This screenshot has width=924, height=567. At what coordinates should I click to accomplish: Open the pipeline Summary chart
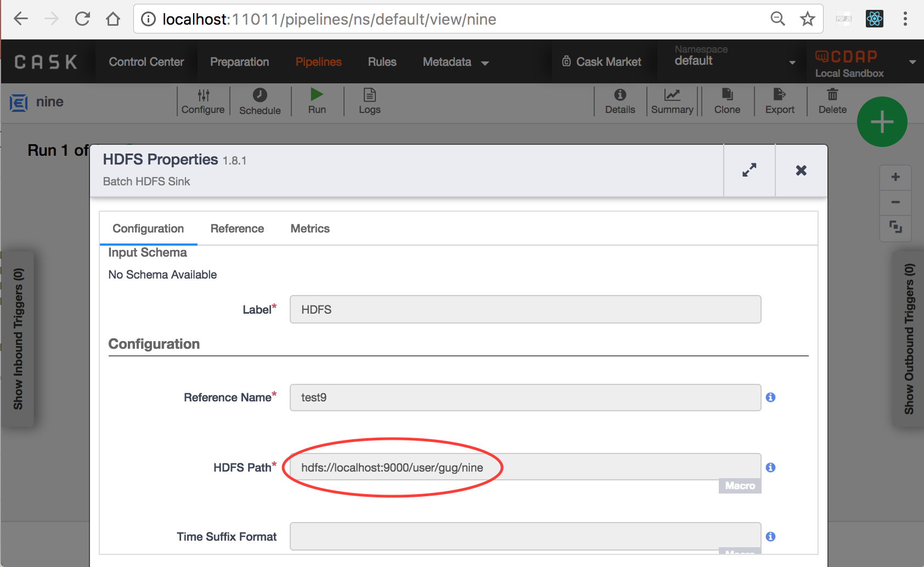pos(672,101)
